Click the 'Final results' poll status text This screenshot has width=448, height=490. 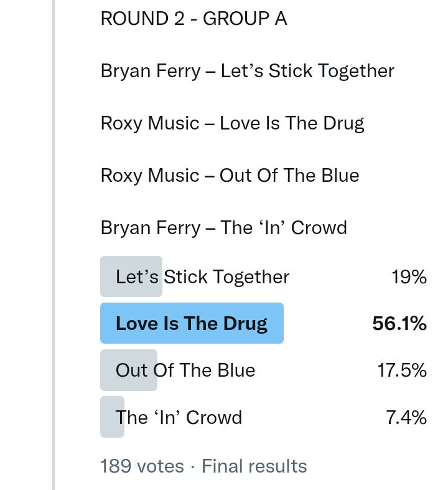pyautogui.click(x=254, y=466)
